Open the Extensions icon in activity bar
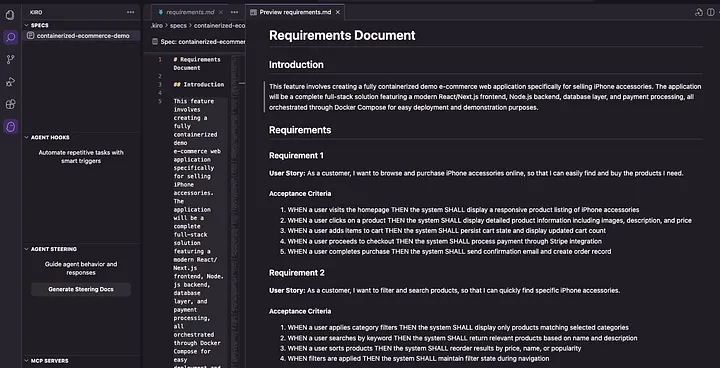 coord(10,104)
